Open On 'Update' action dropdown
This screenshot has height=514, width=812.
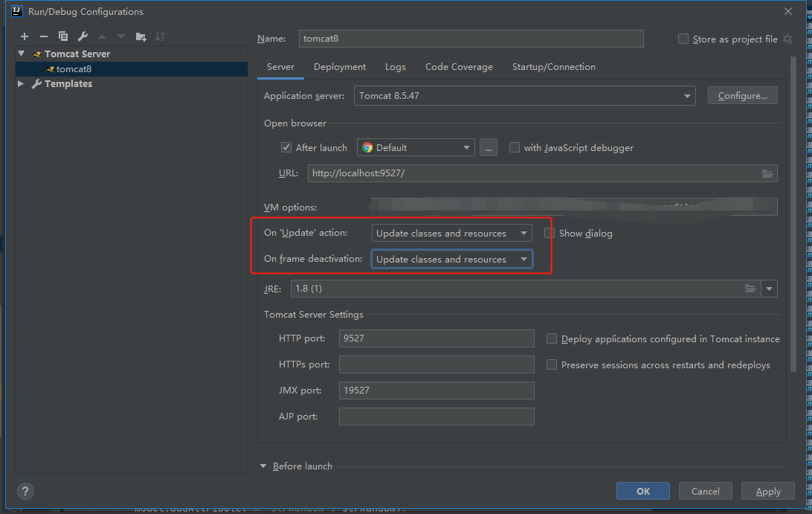coord(451,233)
